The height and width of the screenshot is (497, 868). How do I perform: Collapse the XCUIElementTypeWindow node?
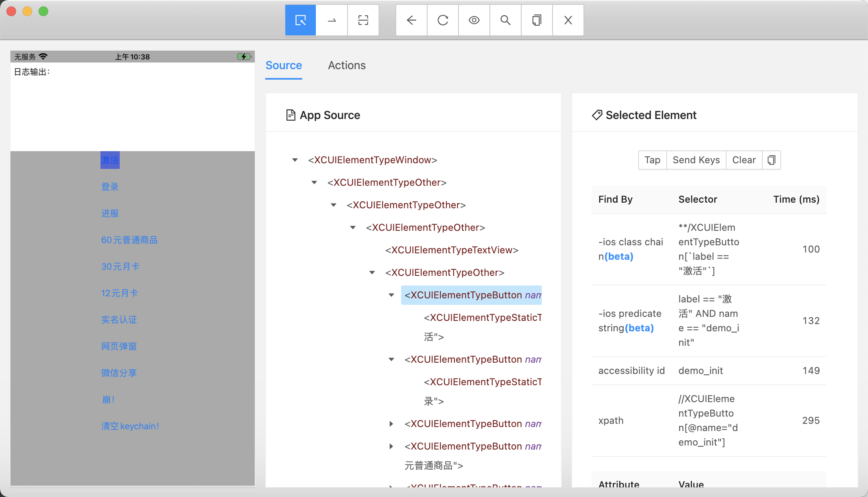click(x=295, y=160)
